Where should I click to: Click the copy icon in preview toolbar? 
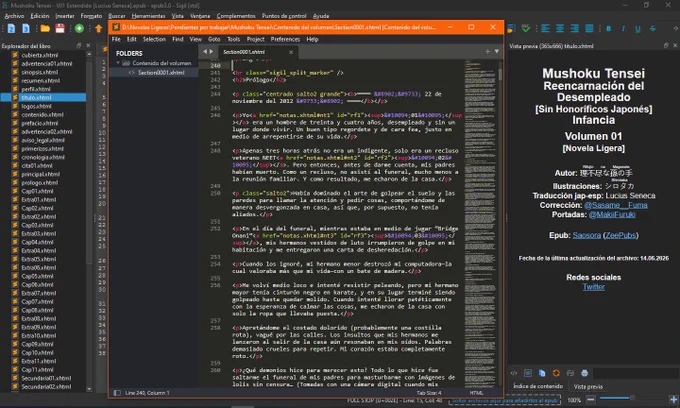[542, 373]
